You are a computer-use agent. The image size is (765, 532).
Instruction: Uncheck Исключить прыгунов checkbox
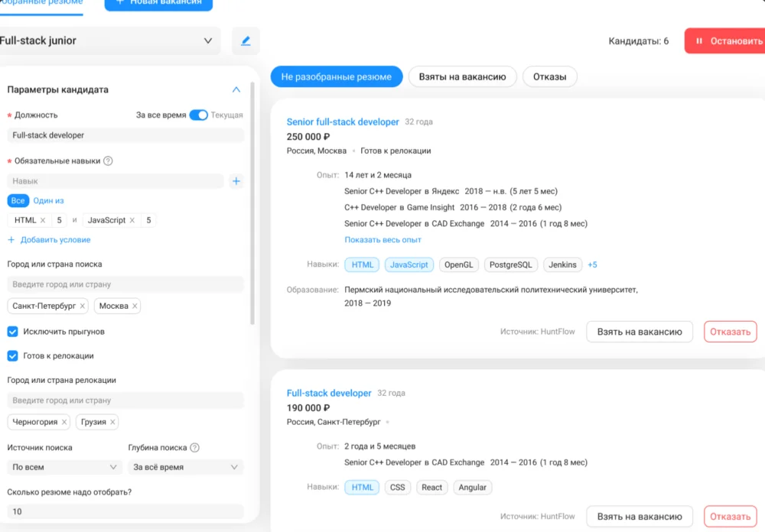click(x=13, y=332)
